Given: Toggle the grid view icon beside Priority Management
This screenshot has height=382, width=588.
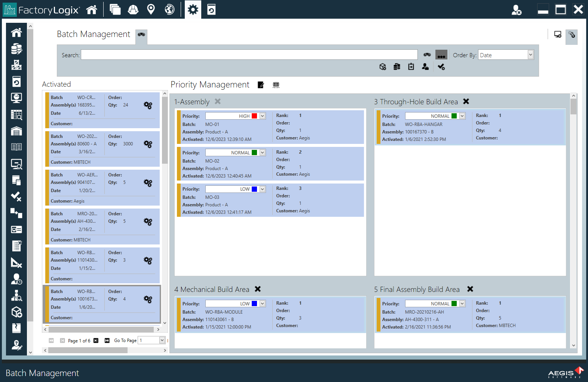Looking at the screenshot, I should click(276, 85).
